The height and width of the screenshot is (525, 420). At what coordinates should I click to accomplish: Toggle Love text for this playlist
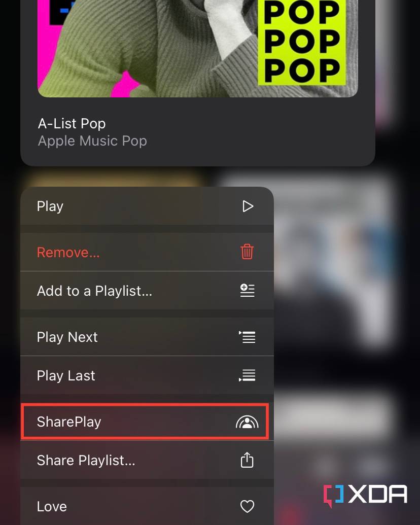pyautogui.click(x=52, y=506)
